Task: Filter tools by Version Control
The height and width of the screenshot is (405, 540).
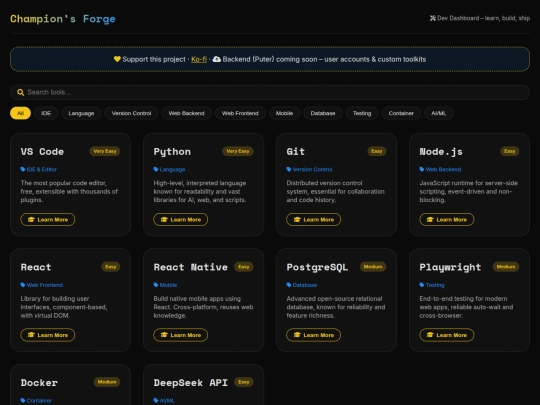Action: pyautogui.click(x=131, y=113)
